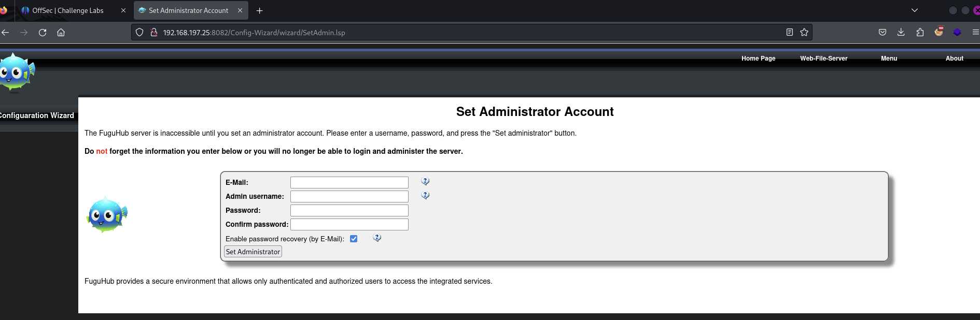The width and height of the screenshot is (980, 320).
Task: Click the About link in header
Action: [x=954, y=59]
